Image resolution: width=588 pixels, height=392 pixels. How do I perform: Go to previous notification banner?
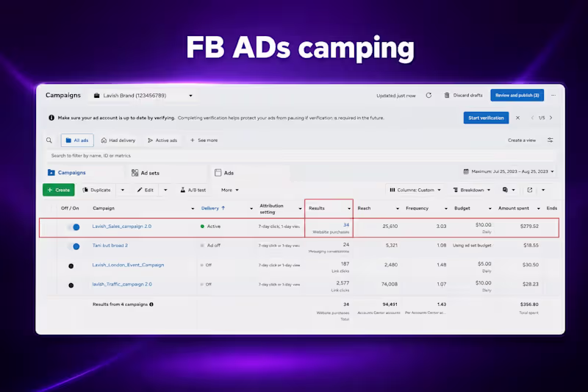tap(532, 118)
